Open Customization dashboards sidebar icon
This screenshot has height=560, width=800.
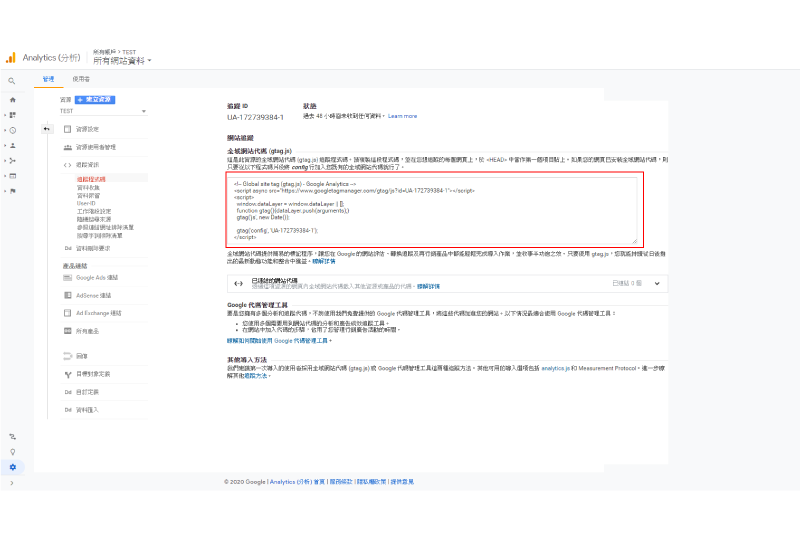[x=13, y=115]
